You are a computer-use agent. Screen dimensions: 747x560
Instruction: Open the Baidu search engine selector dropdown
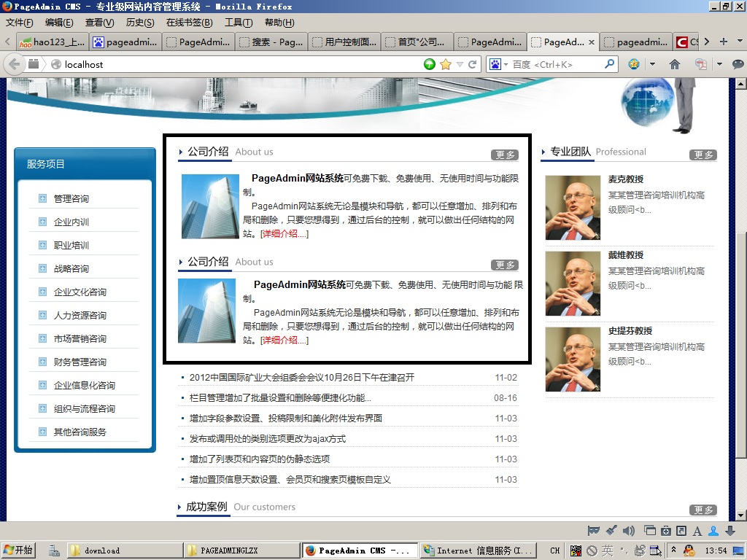(506, 64)
